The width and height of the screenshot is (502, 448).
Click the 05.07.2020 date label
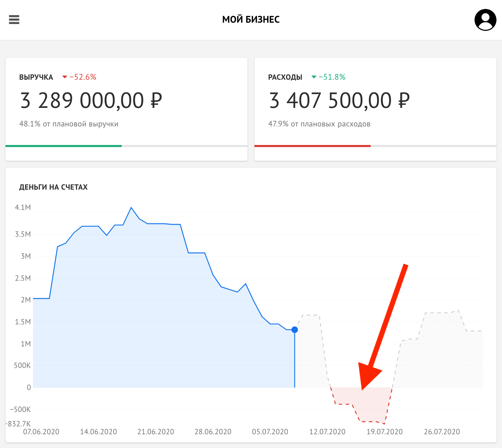[x=270, y=432]
